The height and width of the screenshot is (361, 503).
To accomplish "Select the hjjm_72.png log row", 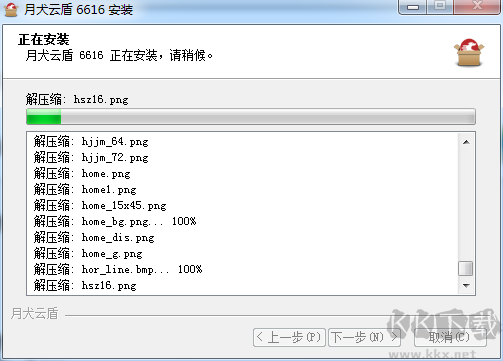I will point(242,157).
